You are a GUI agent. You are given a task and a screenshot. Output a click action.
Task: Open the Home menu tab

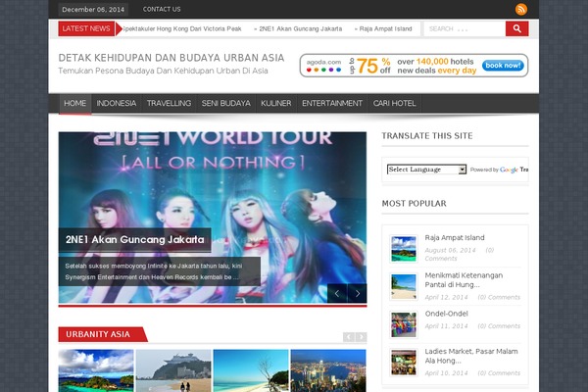tap(75, 104)
